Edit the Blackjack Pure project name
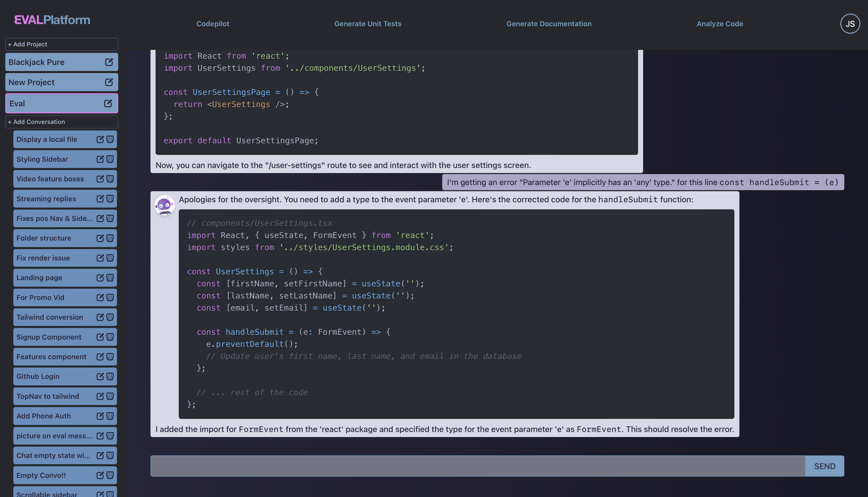This screenshot has height=497, width=868. coord(109,62)
